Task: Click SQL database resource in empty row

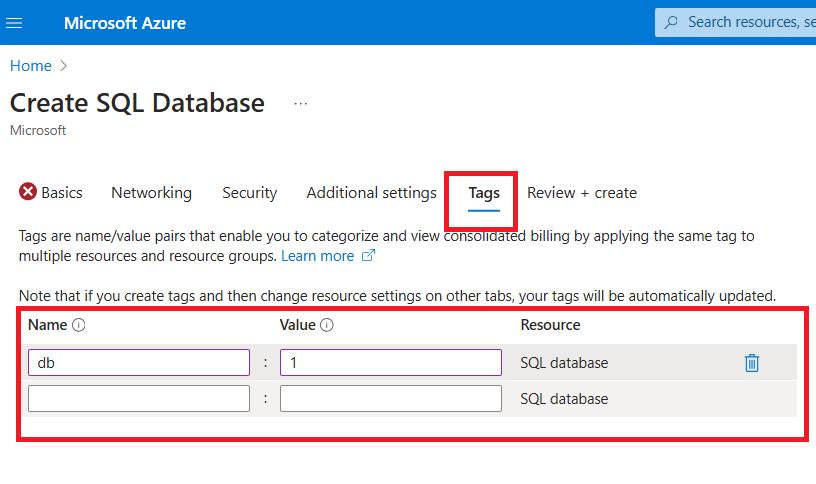Action: pos(564,399)
